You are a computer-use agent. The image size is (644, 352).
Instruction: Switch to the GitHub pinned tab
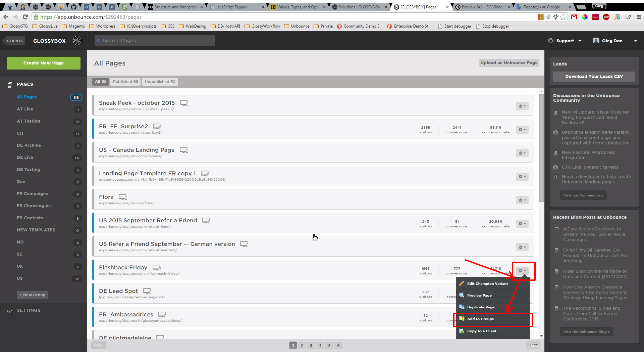74,7
